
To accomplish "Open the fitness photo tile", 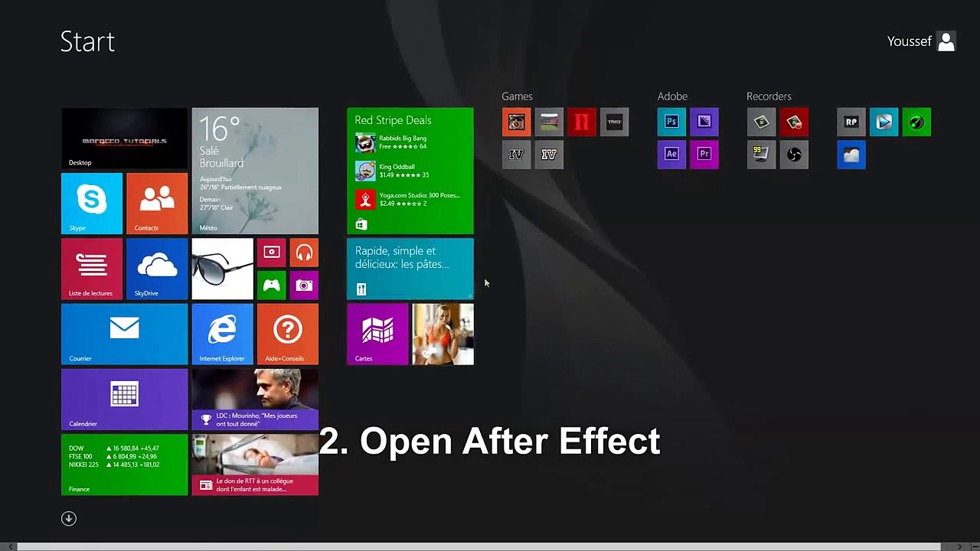I will tap(443, 334).
